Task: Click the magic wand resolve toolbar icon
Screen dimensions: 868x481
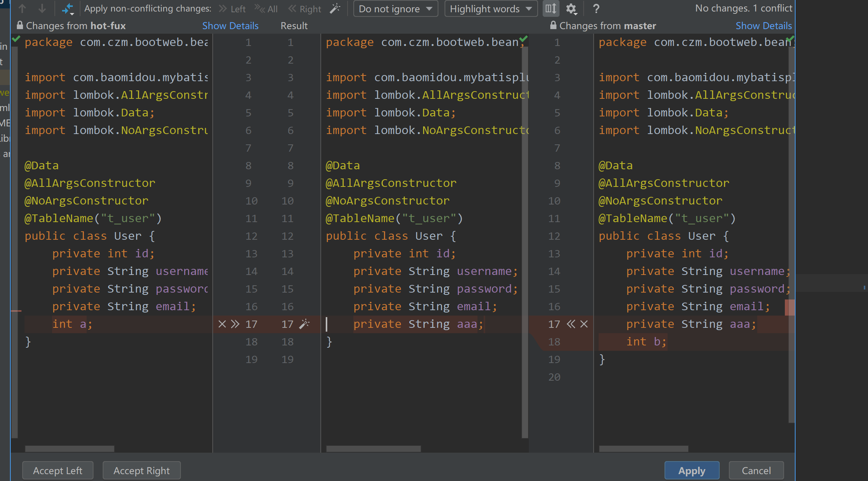Action: click(335, 8)
